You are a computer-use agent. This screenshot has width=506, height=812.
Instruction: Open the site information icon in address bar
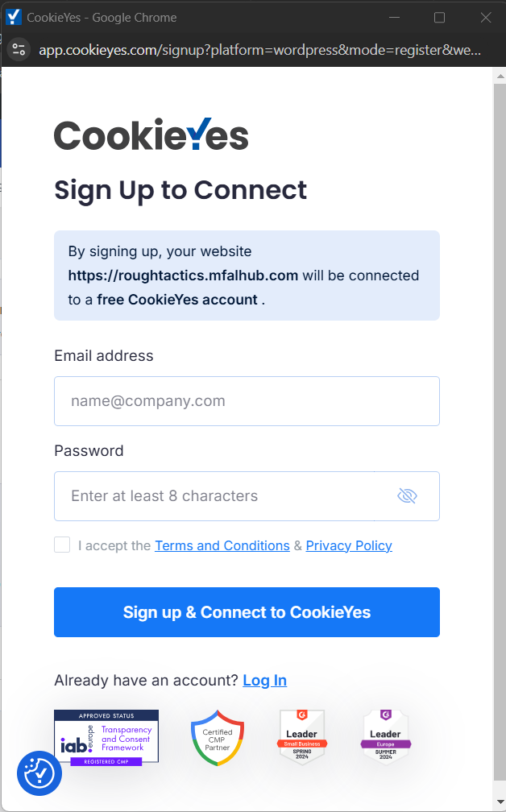19,50
